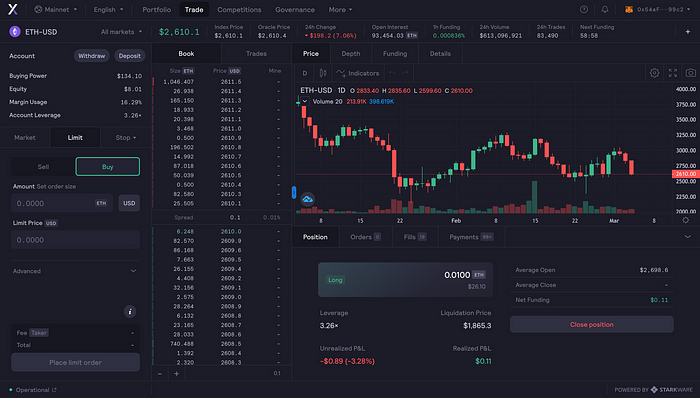Focus the Limit Price input field

75,240
